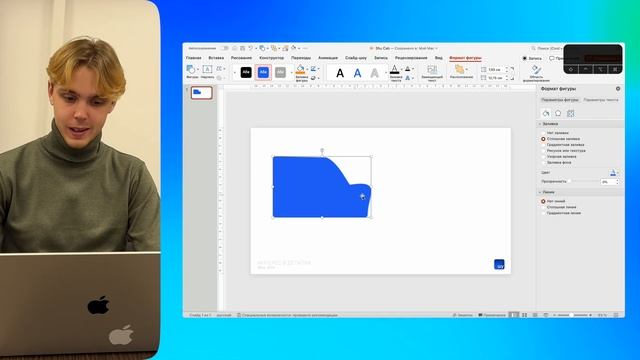Open the Slide Show (Слайд-шоу) tab

pyautogui.click(x=356, y=58)
